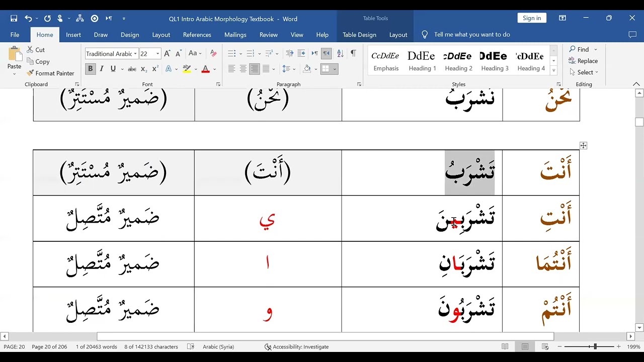Save the document from quick access toolbar

[x=14, y=19]
